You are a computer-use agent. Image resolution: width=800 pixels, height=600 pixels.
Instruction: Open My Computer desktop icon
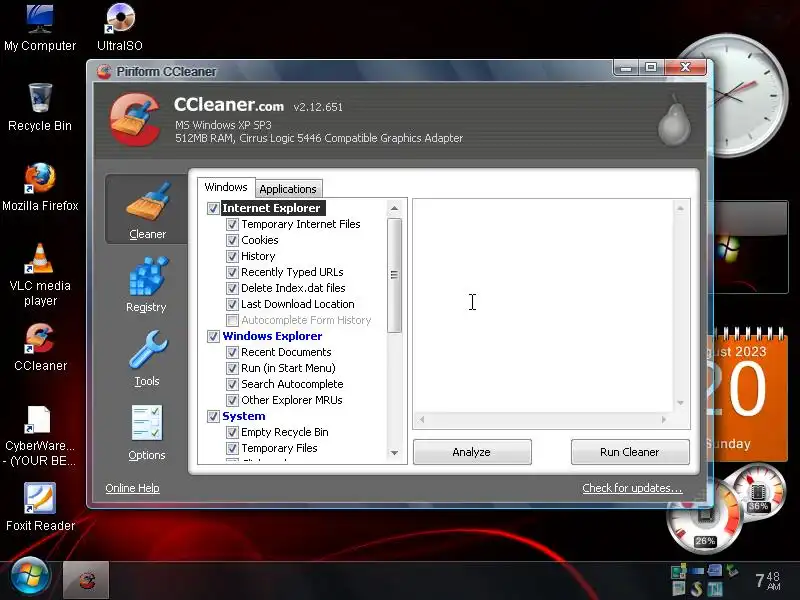click(40, 27)
